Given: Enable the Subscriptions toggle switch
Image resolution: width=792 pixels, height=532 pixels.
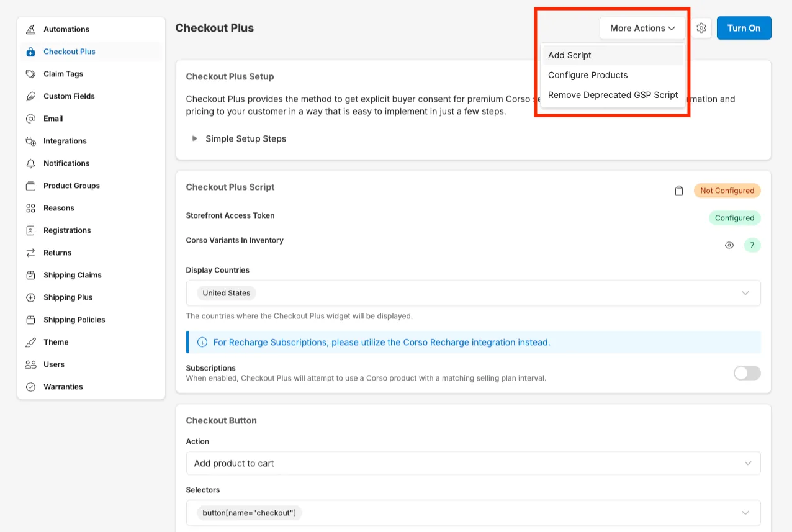Looking at the screenshot, I should pos(747,372).
